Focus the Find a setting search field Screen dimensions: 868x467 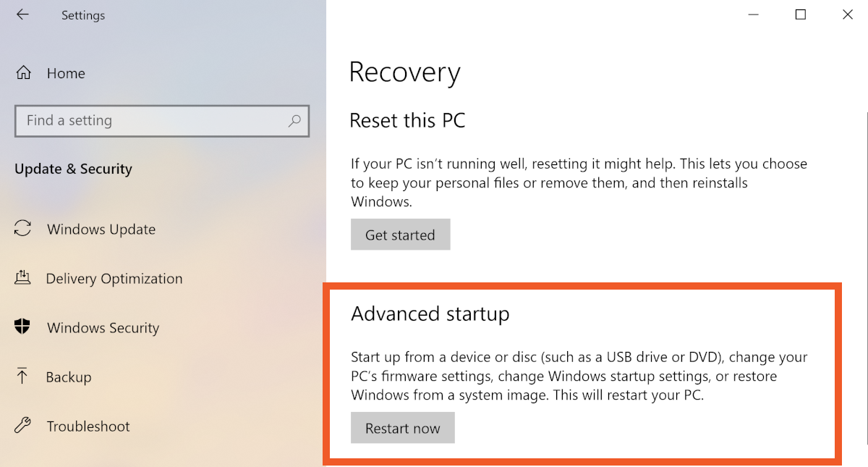tap(152, 121)
